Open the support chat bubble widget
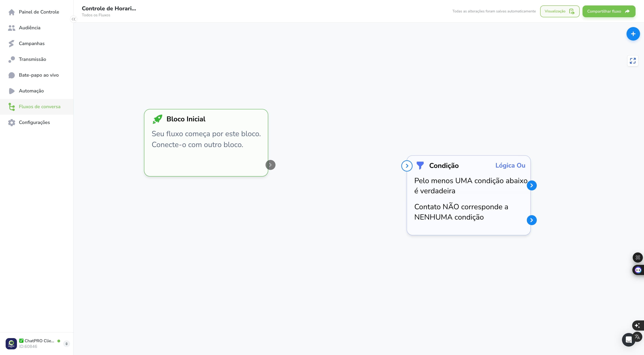The width and height of the screenshot is (644, 355). 629,340
